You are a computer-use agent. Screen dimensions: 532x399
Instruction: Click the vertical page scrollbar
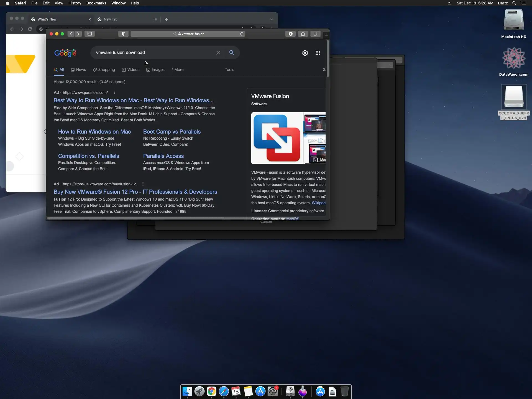click(328, 58)
